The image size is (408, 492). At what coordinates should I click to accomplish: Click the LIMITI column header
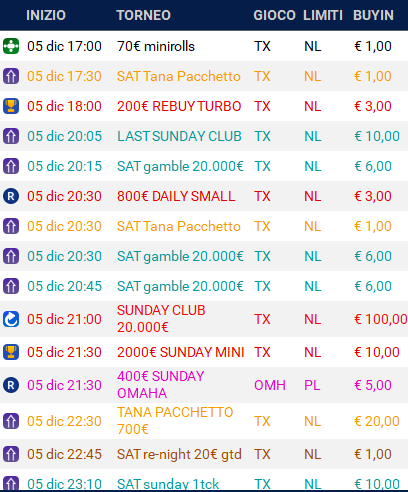323,15
